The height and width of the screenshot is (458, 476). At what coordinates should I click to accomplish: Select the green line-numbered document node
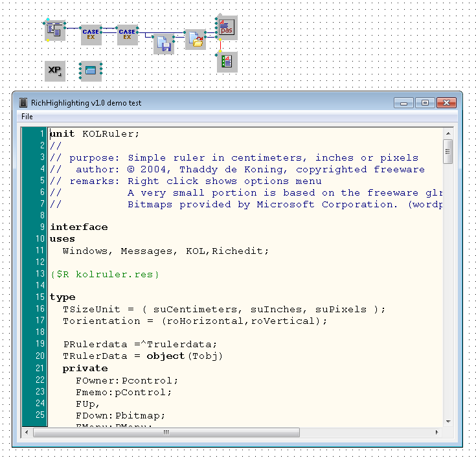[x=226, y=62]
